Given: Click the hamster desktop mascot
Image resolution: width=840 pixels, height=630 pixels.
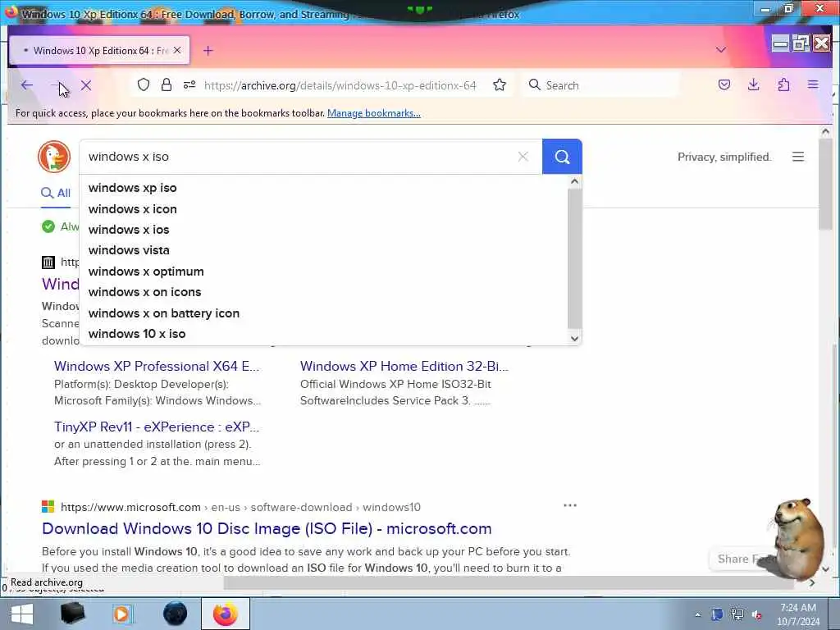Looking at the screenshot, I should (x=797, y=540).
